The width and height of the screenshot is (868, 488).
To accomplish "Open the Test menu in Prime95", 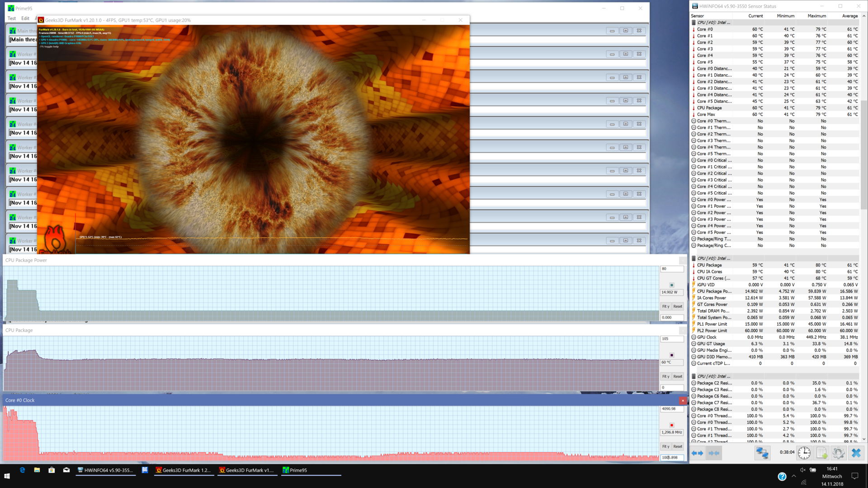I will (12, 19).
